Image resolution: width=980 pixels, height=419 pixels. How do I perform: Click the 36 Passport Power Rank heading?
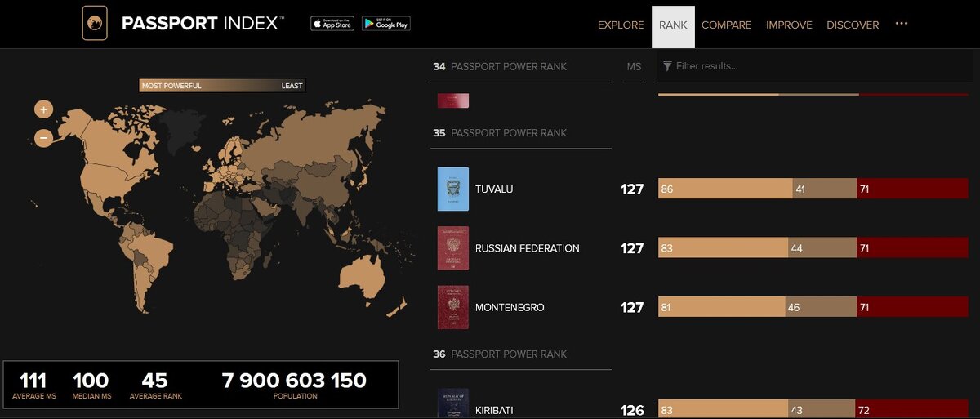pos(500,354)
